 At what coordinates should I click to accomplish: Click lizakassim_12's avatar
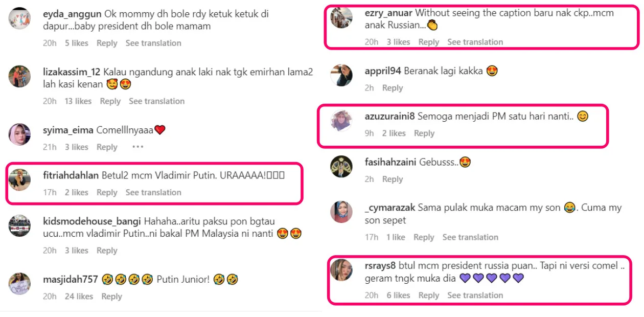pos(20,76)
